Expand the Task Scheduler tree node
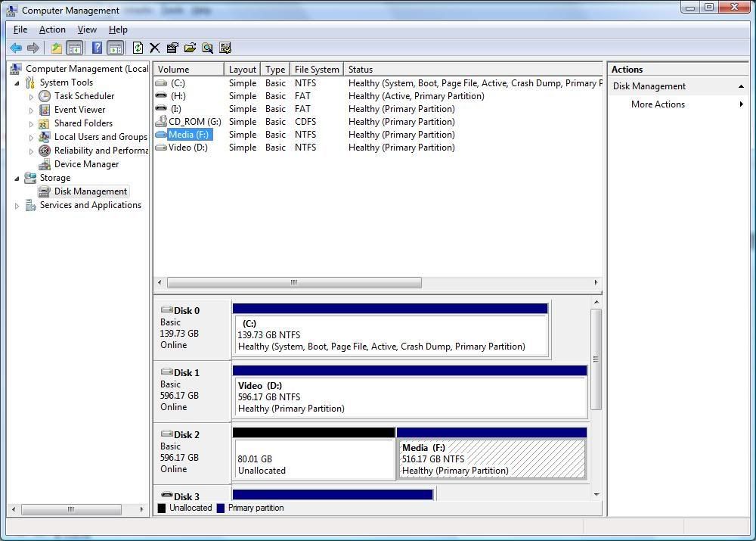Image resolution: width=756 pixels, height=541 pixels. pos(31,97)
